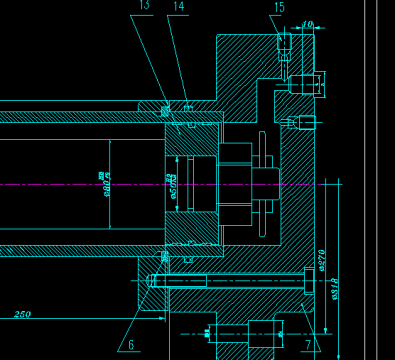Select the vertical disc on the central shaft
The height and width of the screenshot is (360, 395).
click(x=262, y=184)
